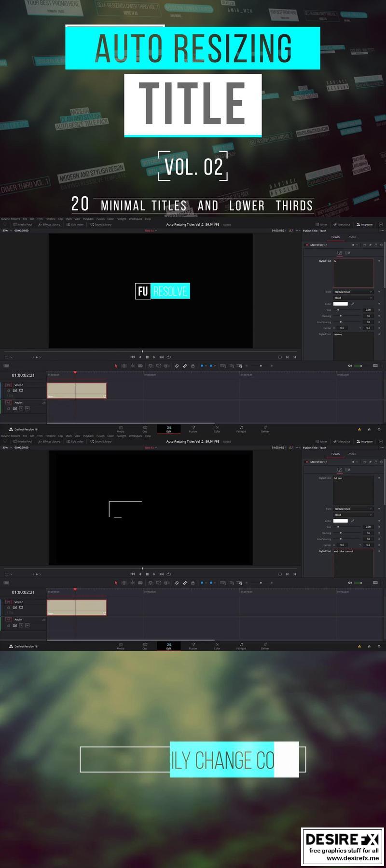Toggle Linked Selection chain in 'full text' window

pos(185,583)
